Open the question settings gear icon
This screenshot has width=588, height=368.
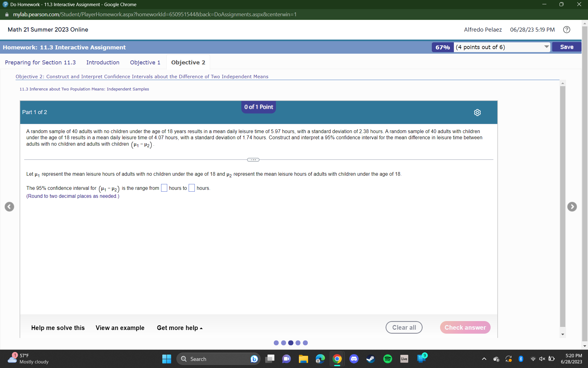click(477, 112)
